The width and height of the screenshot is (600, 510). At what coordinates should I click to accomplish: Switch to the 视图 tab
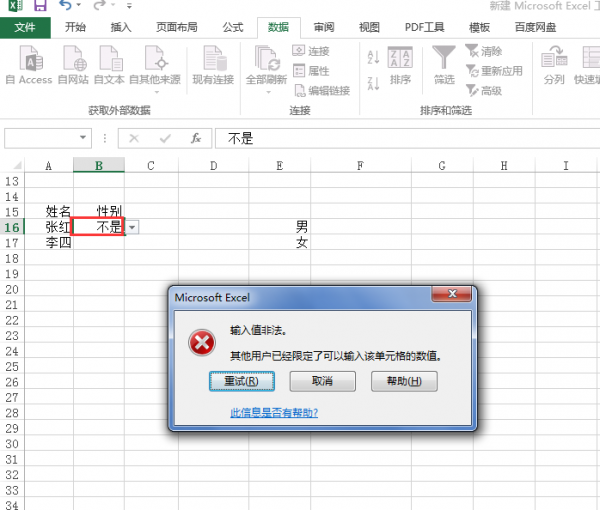click(x=369, y=28)
